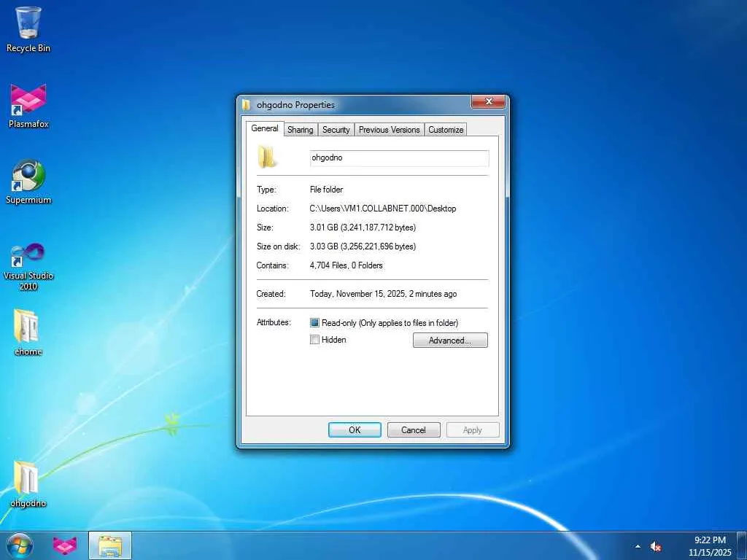Close the ohgodno Properties dialog
747x560 pixels.
(488, 101)
